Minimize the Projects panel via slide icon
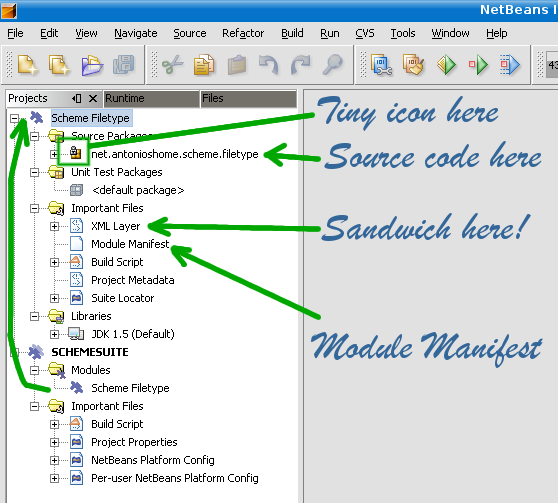 point(77,98)
